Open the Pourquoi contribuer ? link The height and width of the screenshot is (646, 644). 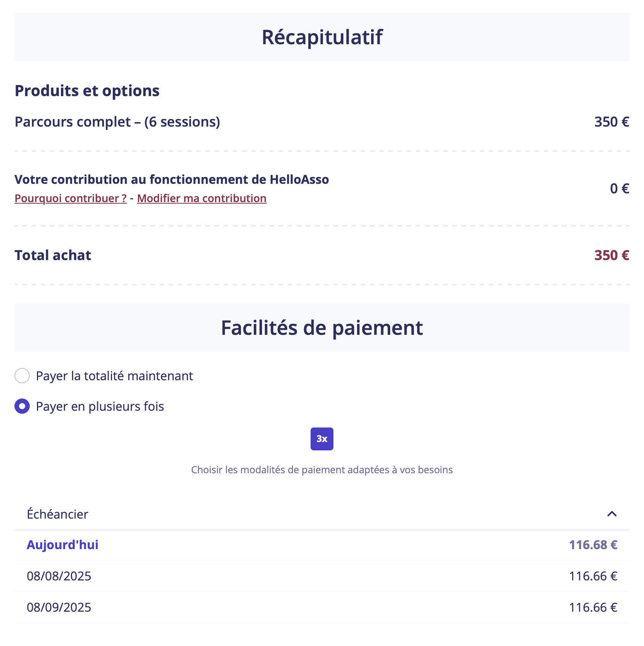pos(70,198)
